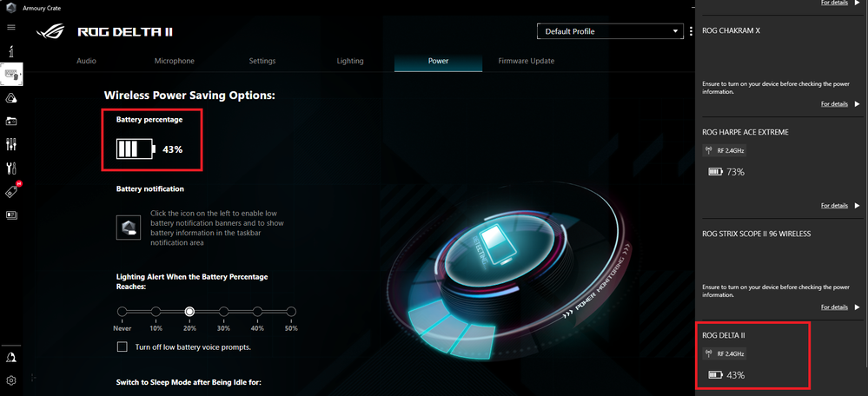Click the 43% value in right panel
Screen dimensions: 868x396
point(736,375)
